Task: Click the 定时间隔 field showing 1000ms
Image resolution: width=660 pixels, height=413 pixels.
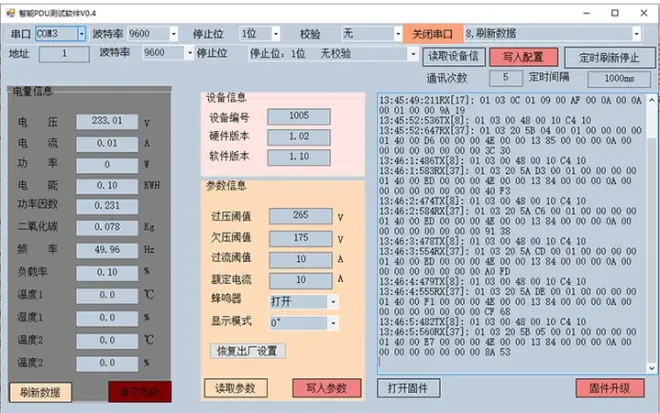Action: [x=612, y=78]
